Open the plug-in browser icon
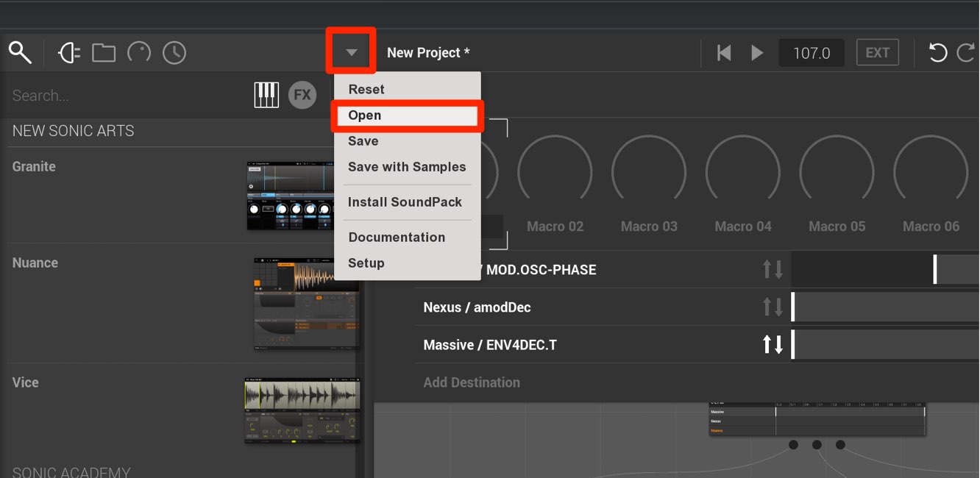 pos(69,52)
